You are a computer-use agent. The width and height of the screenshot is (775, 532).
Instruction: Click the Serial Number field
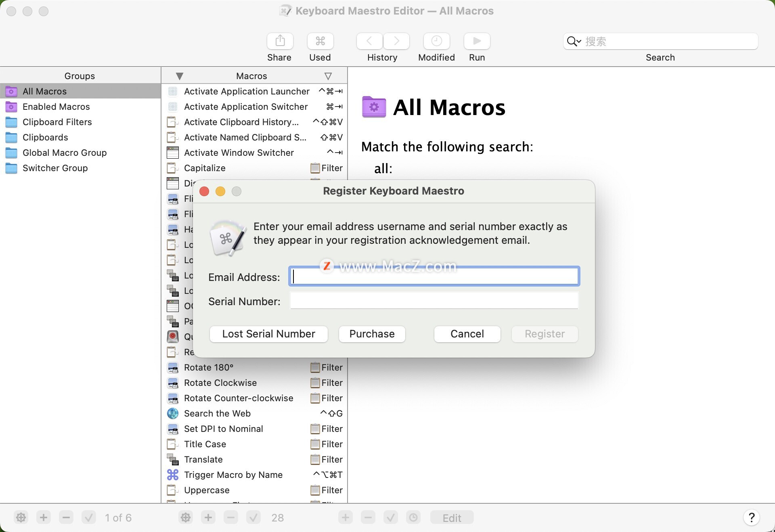[x=434, y=301]
